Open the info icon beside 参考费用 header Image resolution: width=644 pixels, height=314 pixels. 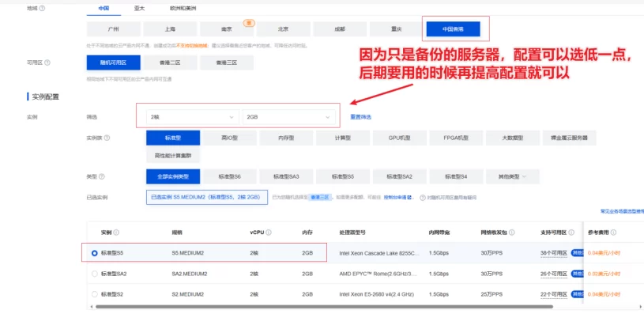pyautogui.click(x=613, y=233)
